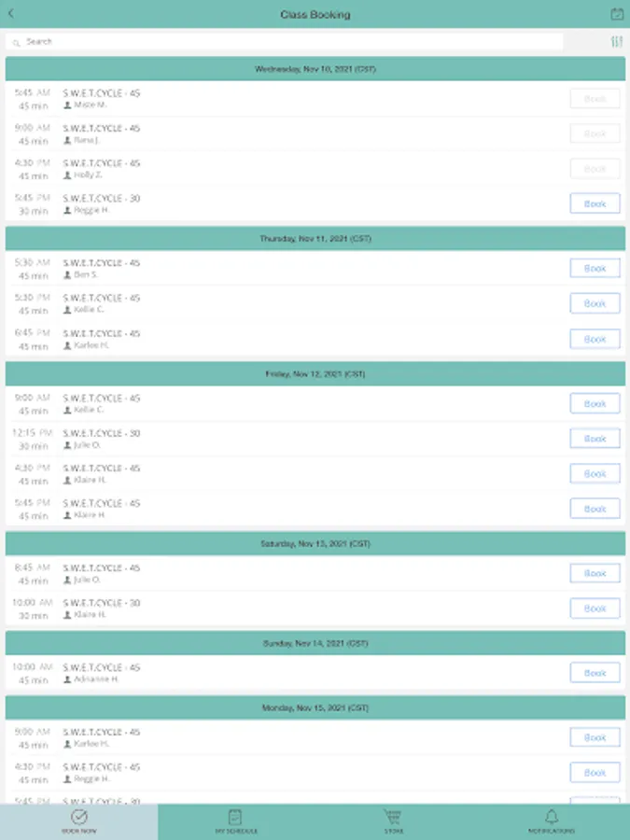The height and width of the screenshot is (840, 630).
Task: Book Thursday 5:30 AM Ben S. class
Action: pyautogui.click(x=595, y=269)
